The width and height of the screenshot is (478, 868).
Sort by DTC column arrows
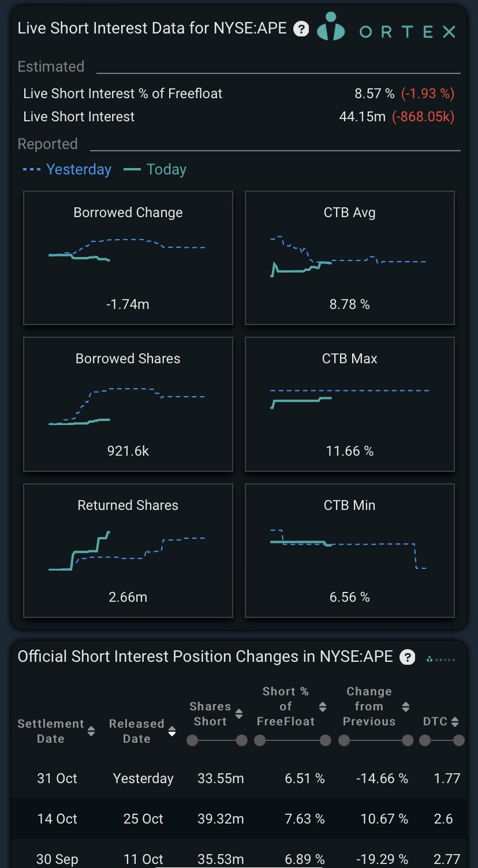[x=455, y=721]
